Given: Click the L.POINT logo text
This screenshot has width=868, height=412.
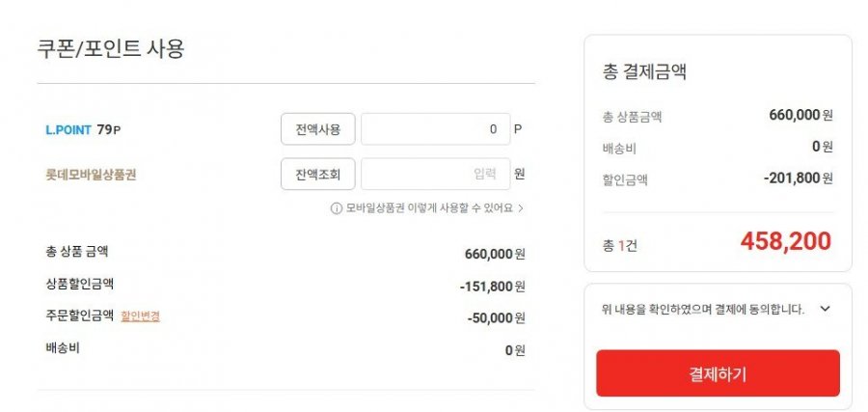Looking at the screenshot, I should click(68, 130).
